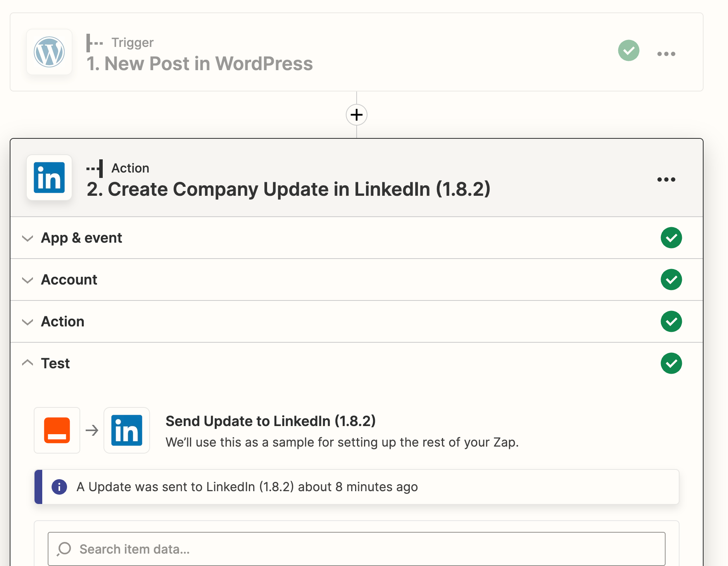Click the Action row green checkmark
The width and height of the screenshot is (728, 566).
(x=671, y=321)
